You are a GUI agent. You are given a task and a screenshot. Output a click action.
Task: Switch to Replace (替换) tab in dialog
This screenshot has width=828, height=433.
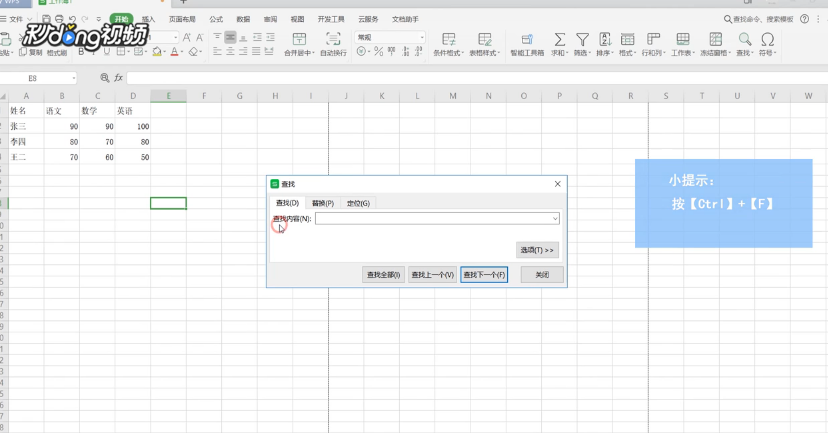(323, 203)
